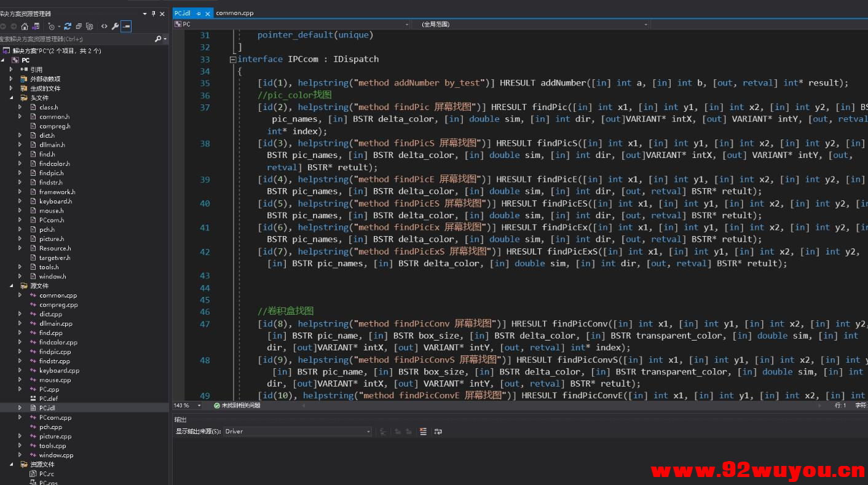Click the View Code icon in Solution Explorer
Viewport: 868px width, 485px height.
pos(105,26)
